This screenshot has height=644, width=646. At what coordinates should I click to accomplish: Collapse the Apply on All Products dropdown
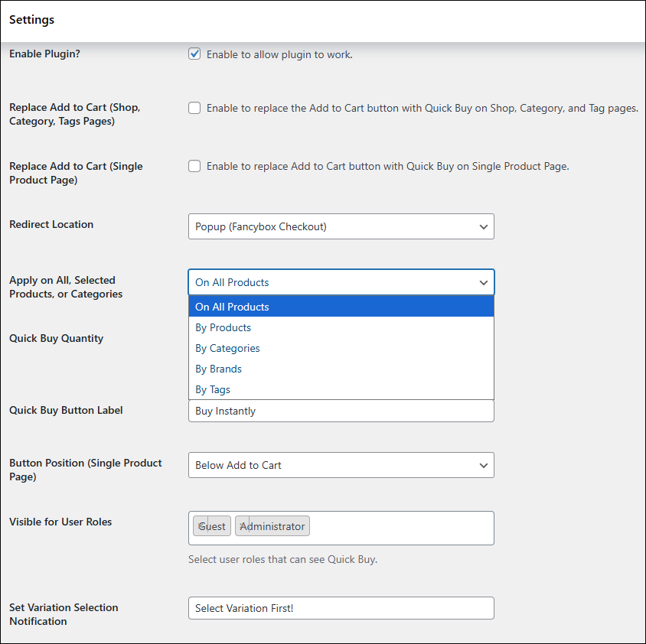(x=341, y=282)
